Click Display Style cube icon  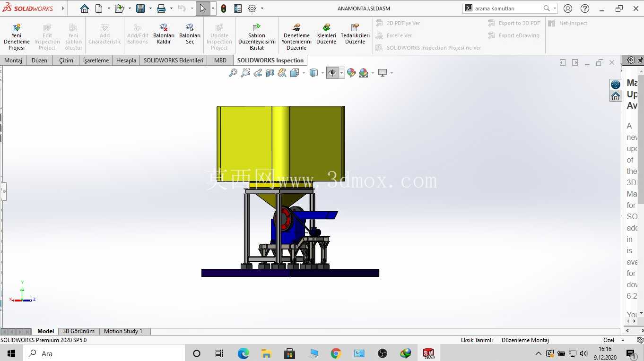(313, 73)
